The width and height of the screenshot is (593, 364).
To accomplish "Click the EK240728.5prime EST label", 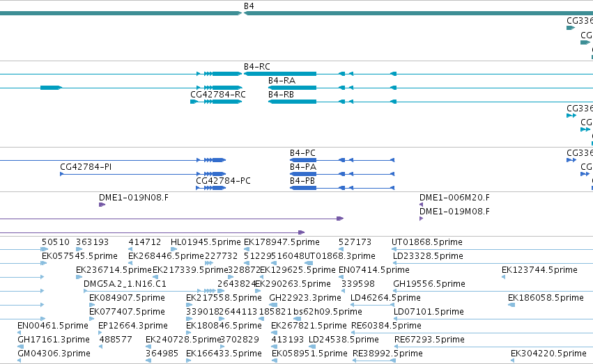I will [183, 340].
